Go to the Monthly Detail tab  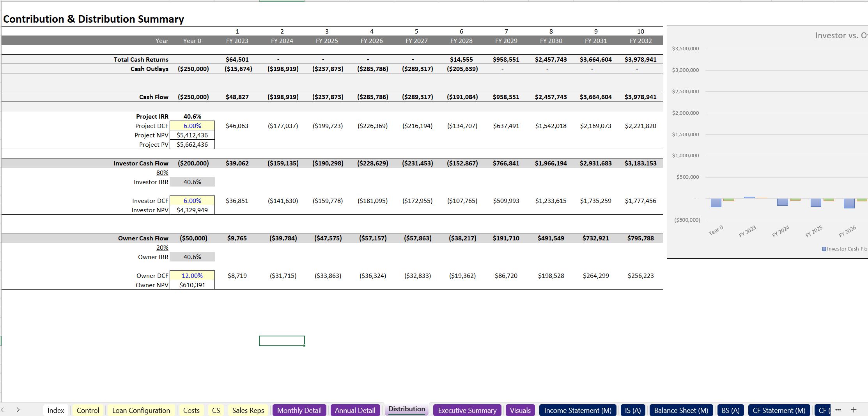(x=299, y=410)
